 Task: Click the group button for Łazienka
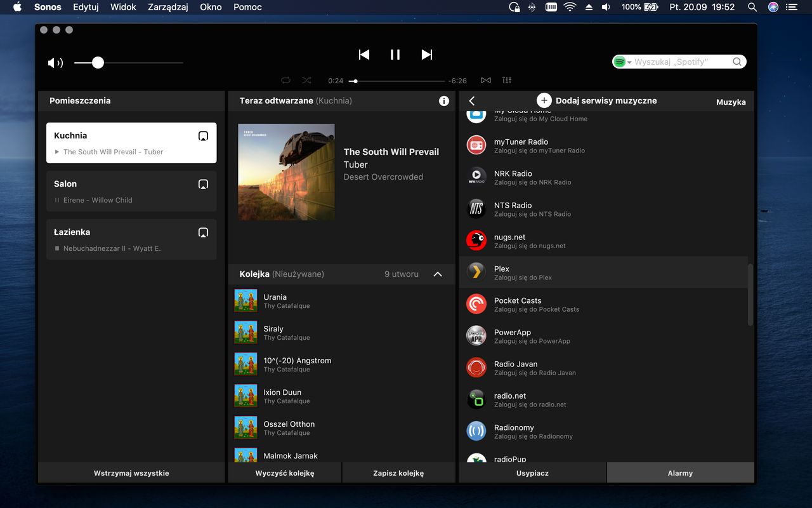(203, 232)
